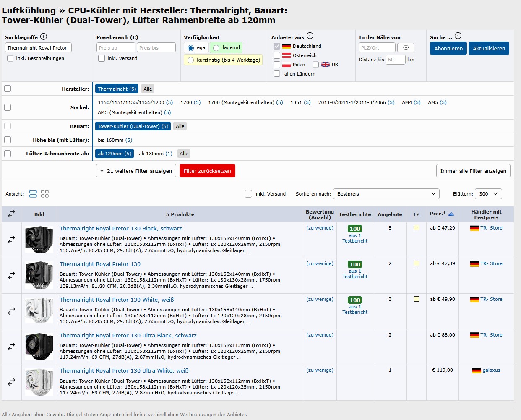Click Deutschland flag icon in Anbieter filter
521x420 pixels.
tap(287, 46)
